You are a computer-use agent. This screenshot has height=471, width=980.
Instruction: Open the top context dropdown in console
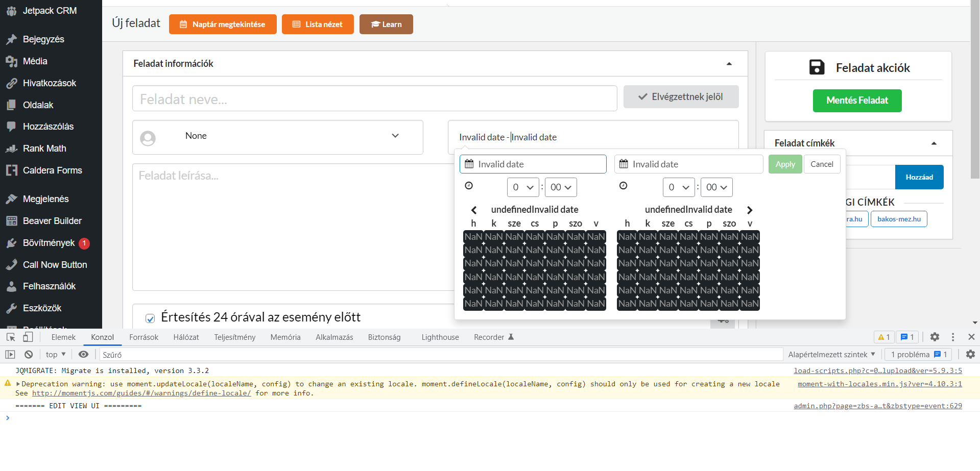(x=56, y=354)
